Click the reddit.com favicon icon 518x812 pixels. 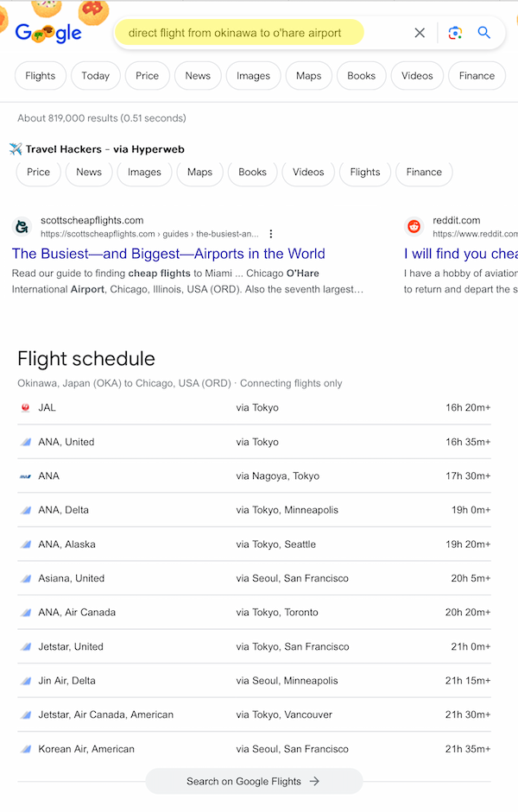coord(414,227)
